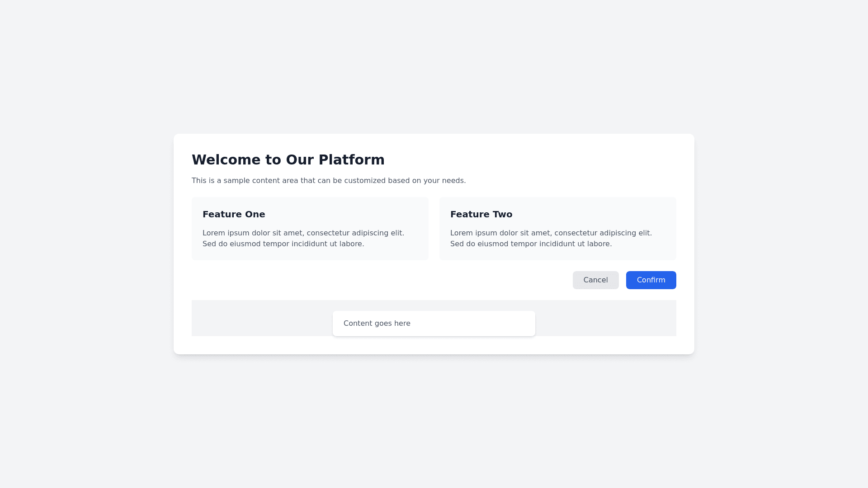This screenshot has width=868, height=488.
Task: Click the word "Platform" in the heading
Action: pos(351,160)
